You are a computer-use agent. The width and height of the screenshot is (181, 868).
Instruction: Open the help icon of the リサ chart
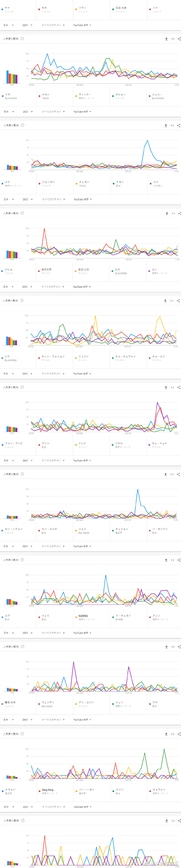tap(22, 125)
